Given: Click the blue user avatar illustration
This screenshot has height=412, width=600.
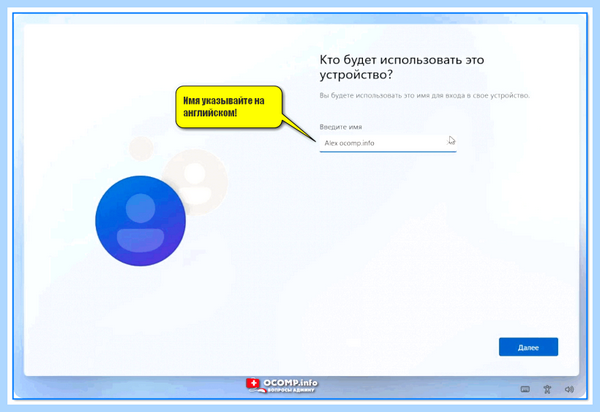Looking at the screenshot, I should pyautogui.click(x=140, y=221).
